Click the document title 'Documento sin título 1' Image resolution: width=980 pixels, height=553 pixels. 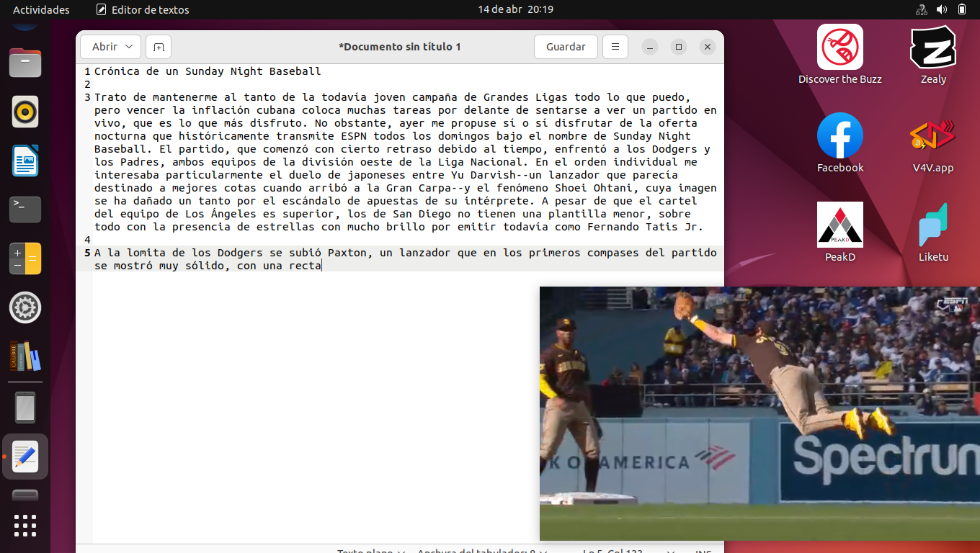tap(400, 47)
